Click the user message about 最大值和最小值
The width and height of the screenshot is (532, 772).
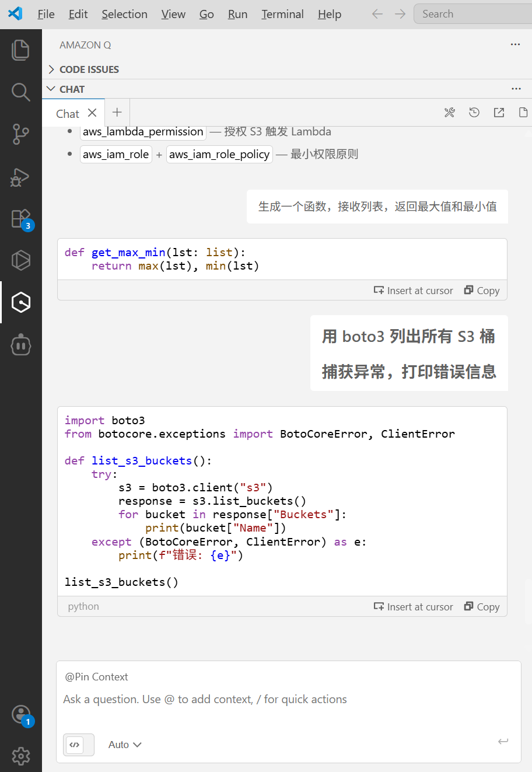click(x=377, y=207)
